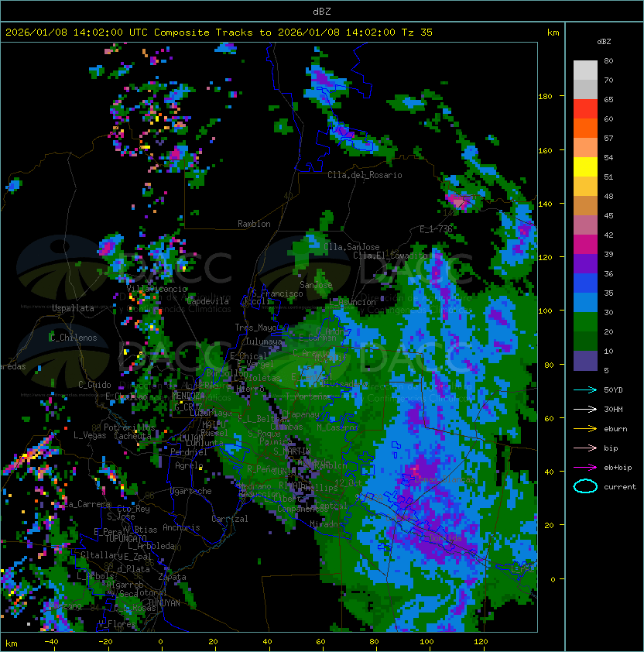Screen dimensions: 644x652
Task: Click the '50YD' legend label
Action: 613,390
